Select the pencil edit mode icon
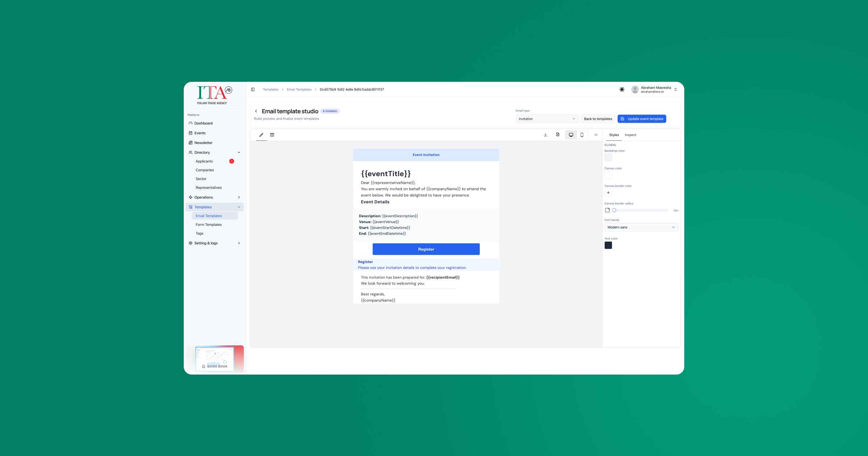 tap(261, 135)
